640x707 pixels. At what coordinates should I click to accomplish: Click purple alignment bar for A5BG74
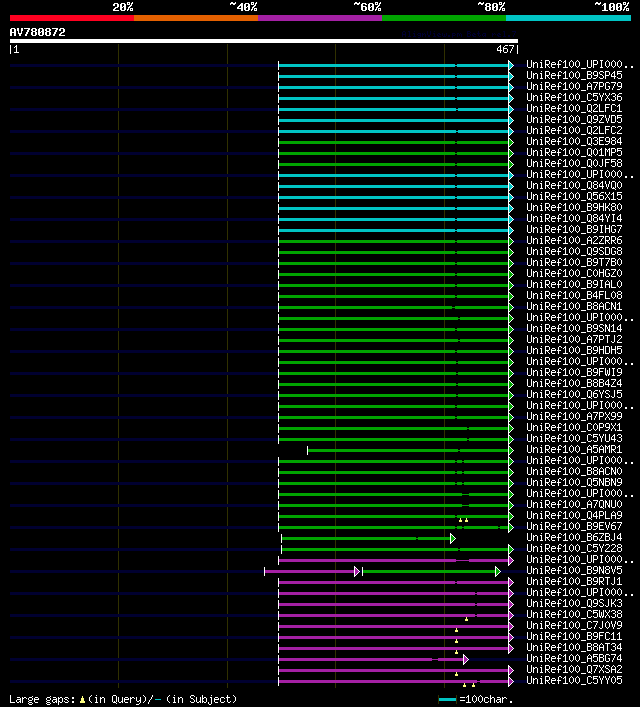tap(373, 660)
